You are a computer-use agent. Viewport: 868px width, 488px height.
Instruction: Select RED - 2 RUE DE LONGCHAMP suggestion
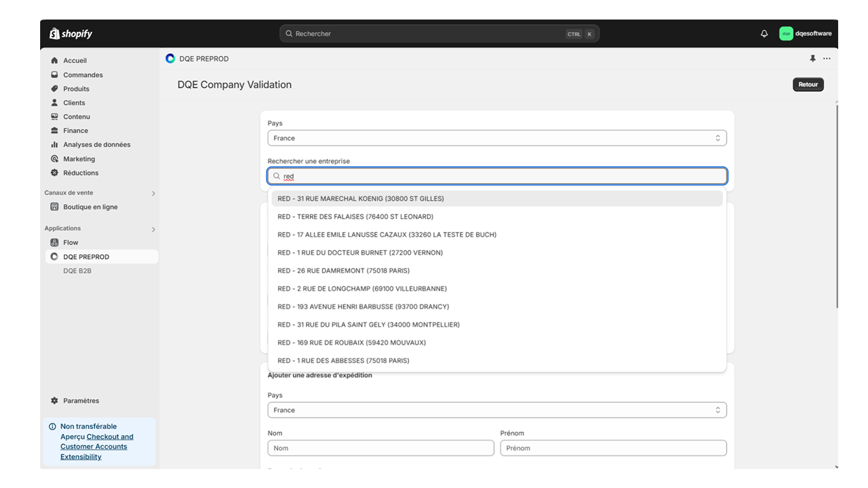click(497, 288)
